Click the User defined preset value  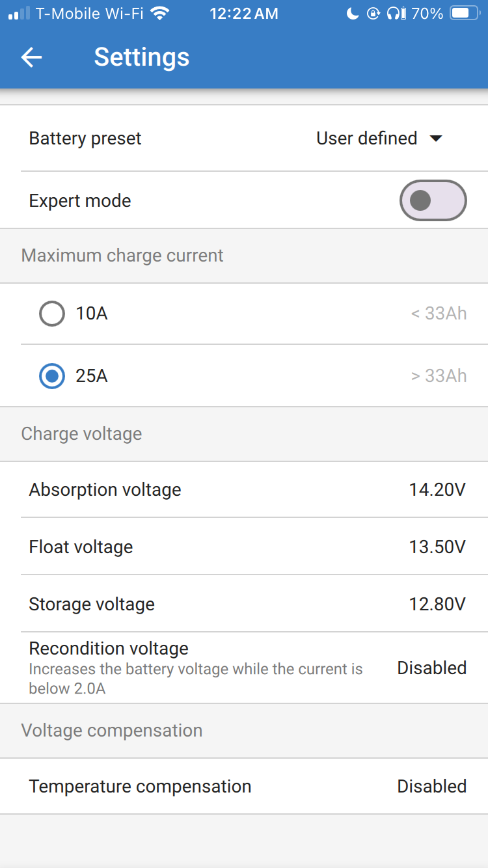tap(366, 139)
